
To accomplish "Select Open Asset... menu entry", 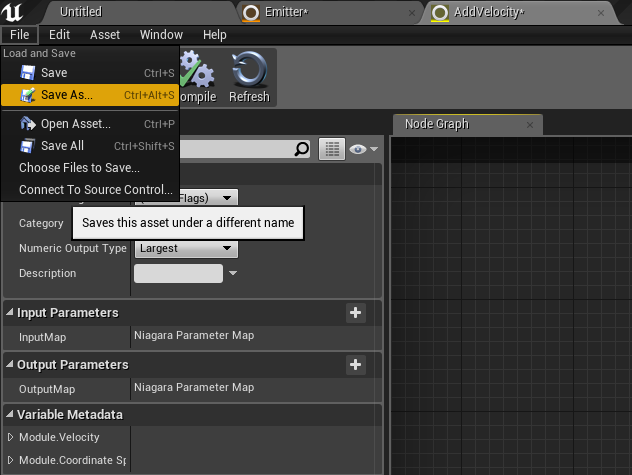I will [90, 124].
